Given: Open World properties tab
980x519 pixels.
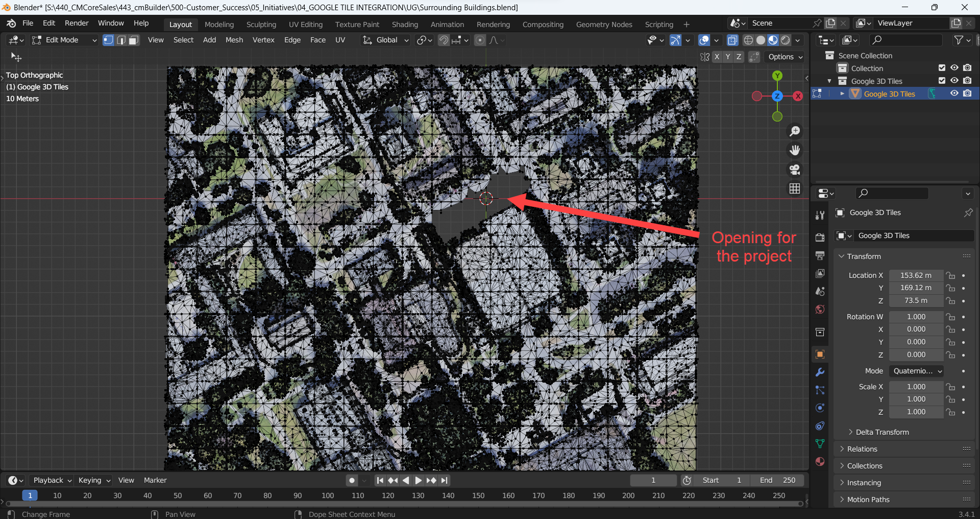Looking at the screenshot, I should [x=820, y=309].
